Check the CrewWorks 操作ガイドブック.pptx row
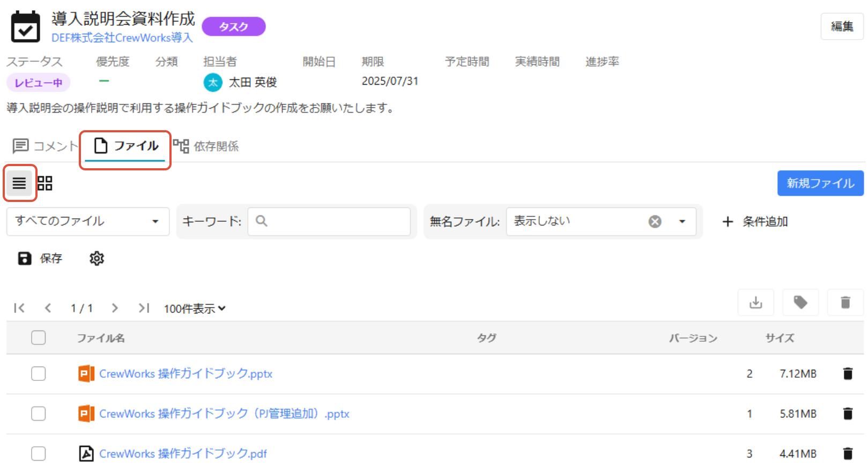This screenshot has width=868, height=472. (x=39, y=373)
